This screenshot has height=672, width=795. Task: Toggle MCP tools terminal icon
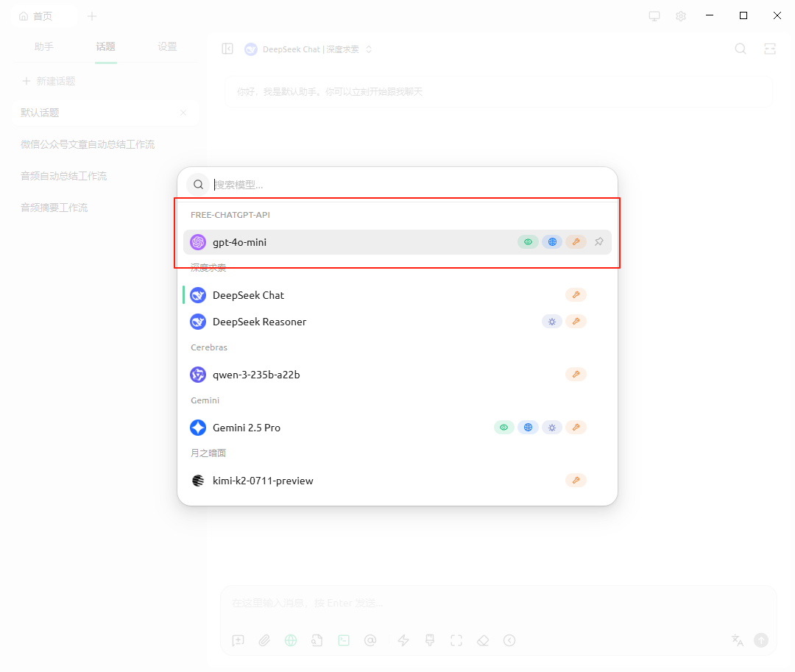point(344,640)
